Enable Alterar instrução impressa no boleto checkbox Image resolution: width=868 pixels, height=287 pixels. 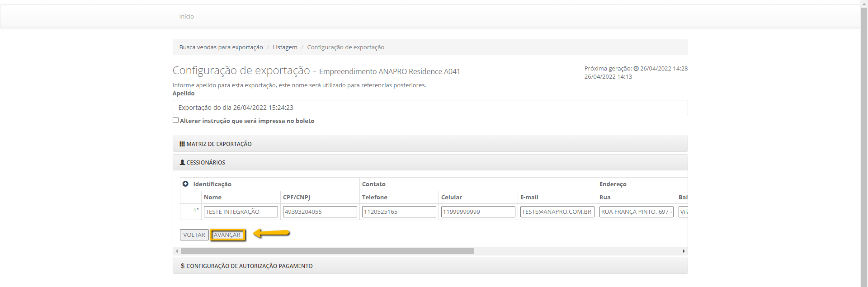click(x=175, y=120)
